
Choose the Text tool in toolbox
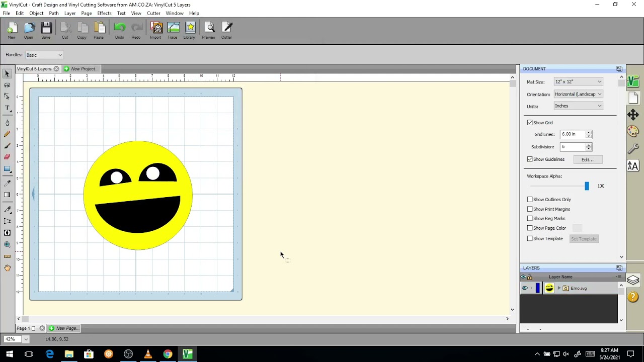click(x=7, y=108)
